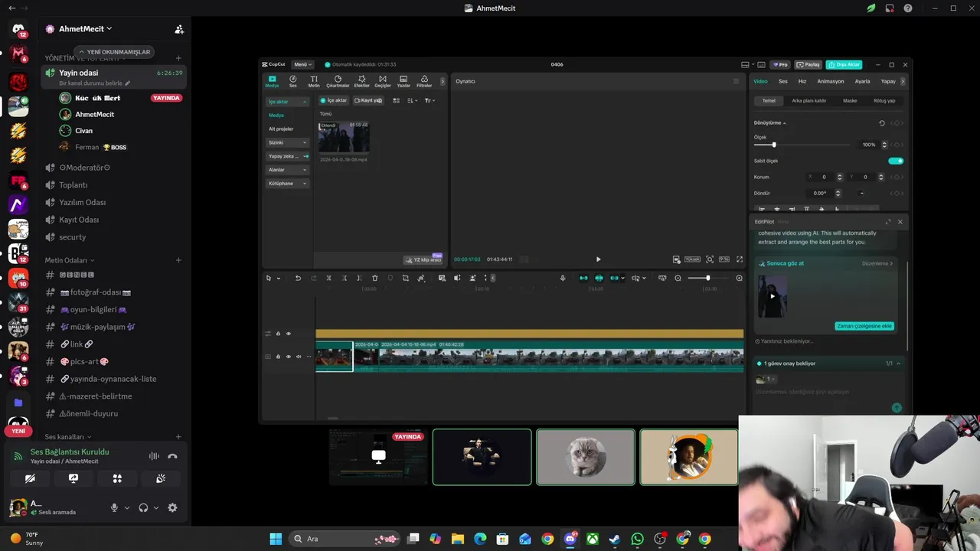
Task: Expand Alanlar section in CapCut sidebar
Action: pyautogui.click(x=288, y=170)
